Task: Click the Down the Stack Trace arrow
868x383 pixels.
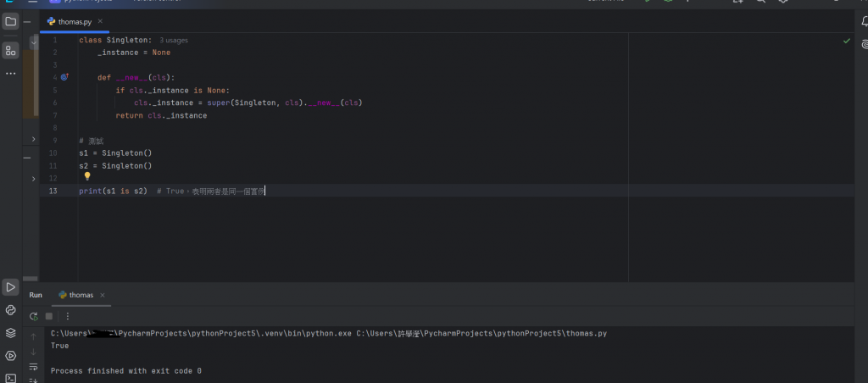Action: point(34,352)
